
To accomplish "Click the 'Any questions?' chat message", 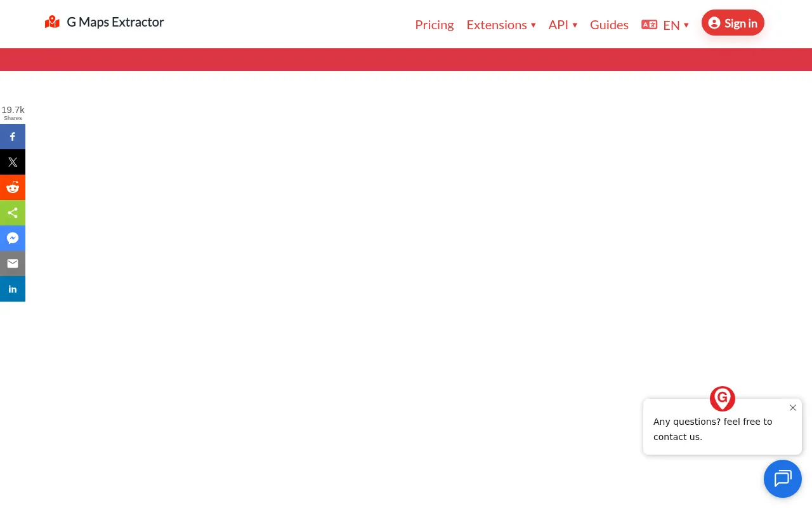I will click(x=713, y=429).
